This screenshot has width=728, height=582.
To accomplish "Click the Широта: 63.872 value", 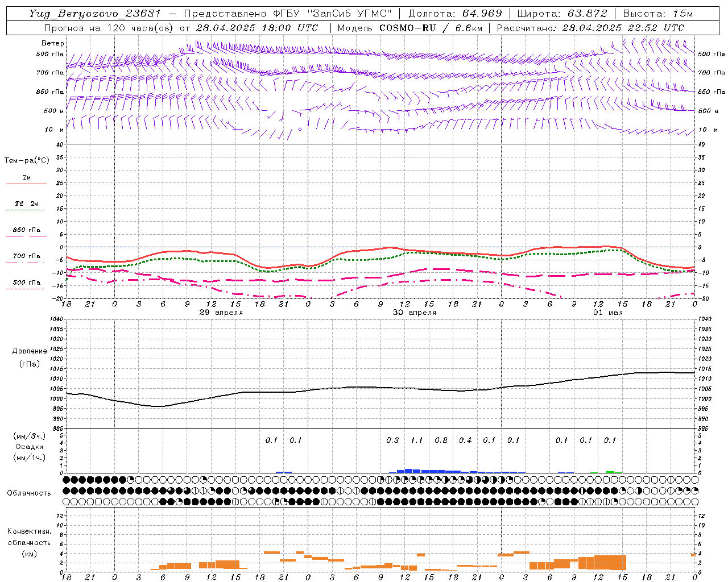I will 562,14.
